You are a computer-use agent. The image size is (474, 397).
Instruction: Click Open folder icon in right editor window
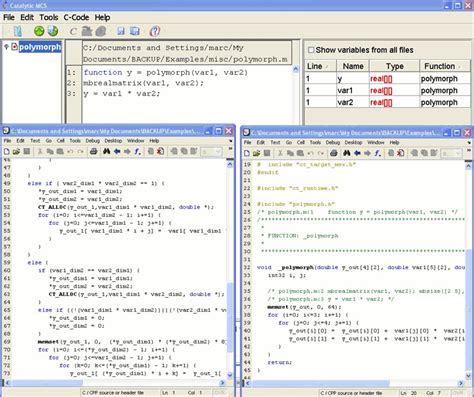[256, 153]
